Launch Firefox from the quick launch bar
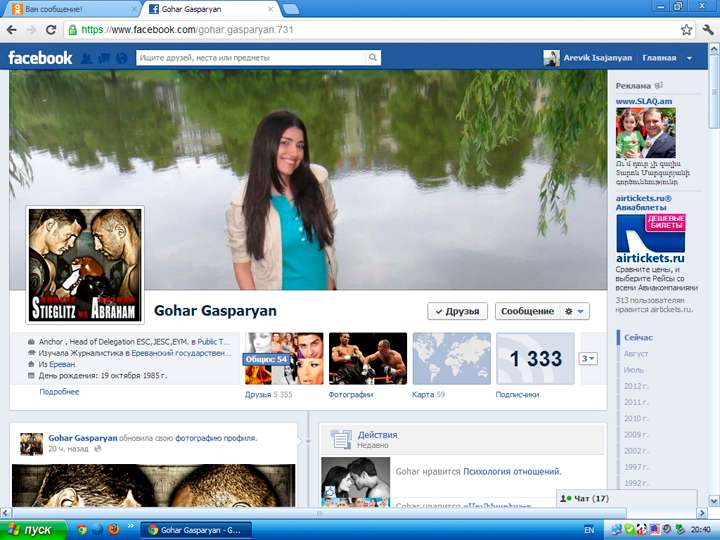 [113, 528]
